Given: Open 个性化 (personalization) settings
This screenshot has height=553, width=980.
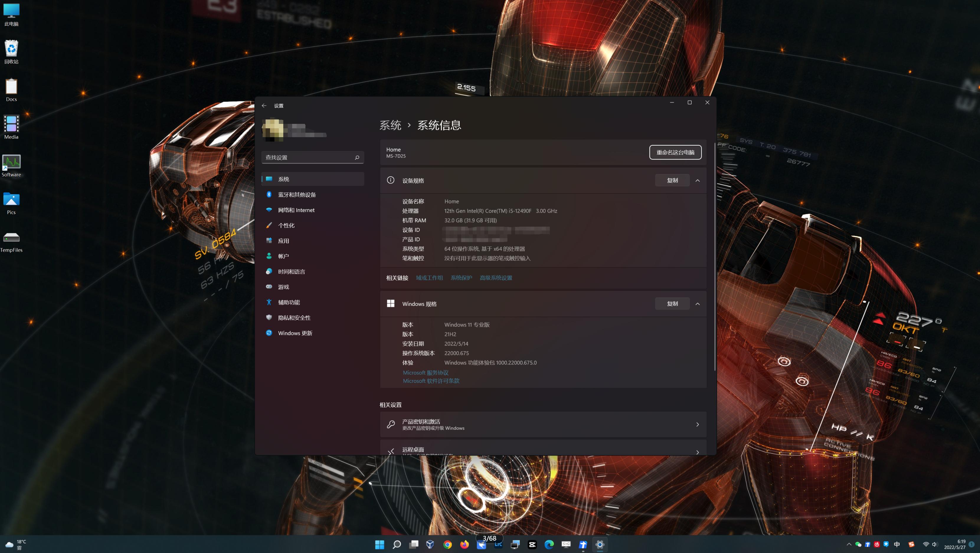Looking at the screenshot, I should coord(286,225).
